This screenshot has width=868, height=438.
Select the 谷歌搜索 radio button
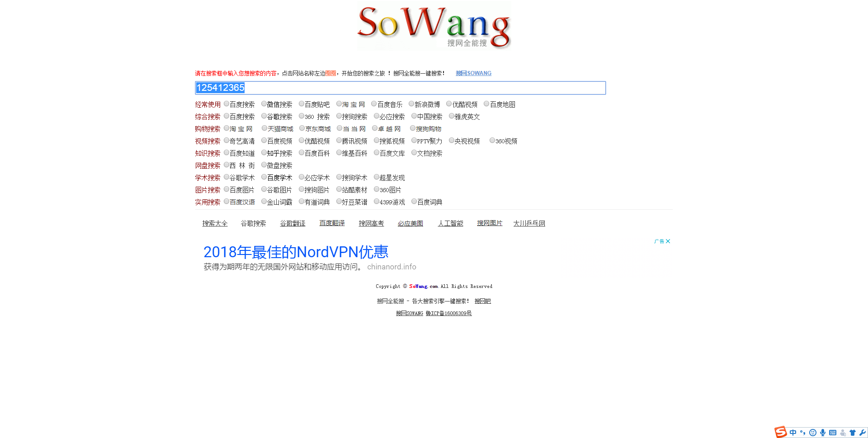pos(264,116)
